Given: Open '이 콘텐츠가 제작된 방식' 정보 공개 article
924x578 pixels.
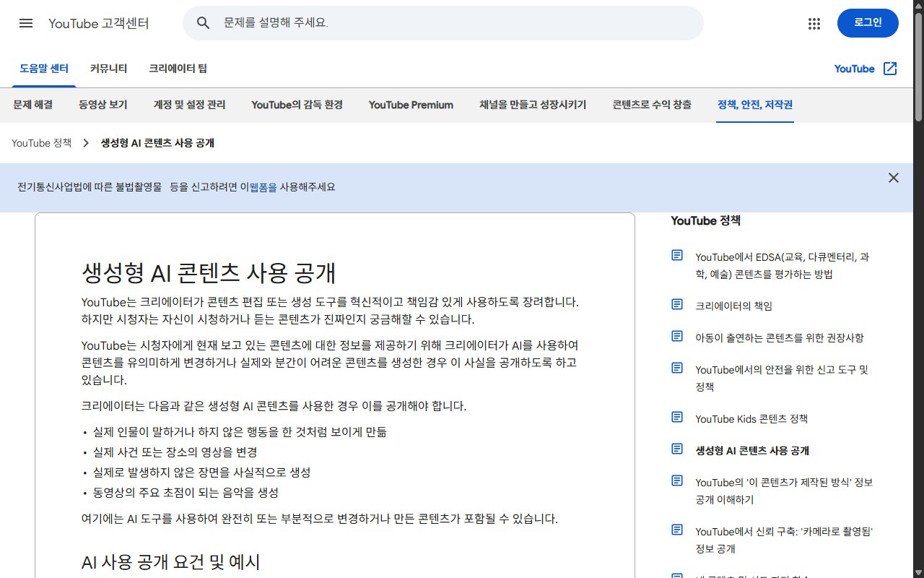Looking at the screenshot, I should [x=785, y=491].
